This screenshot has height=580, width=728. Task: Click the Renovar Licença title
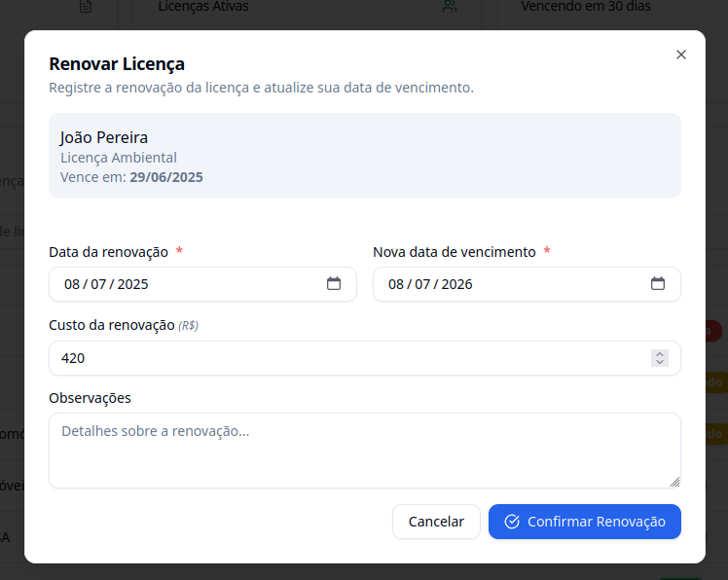[x=117, y=64]
